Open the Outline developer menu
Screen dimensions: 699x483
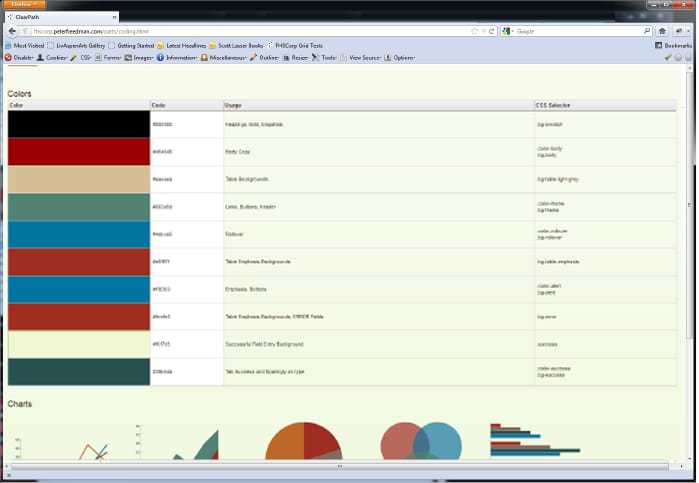tap(265, 58)
